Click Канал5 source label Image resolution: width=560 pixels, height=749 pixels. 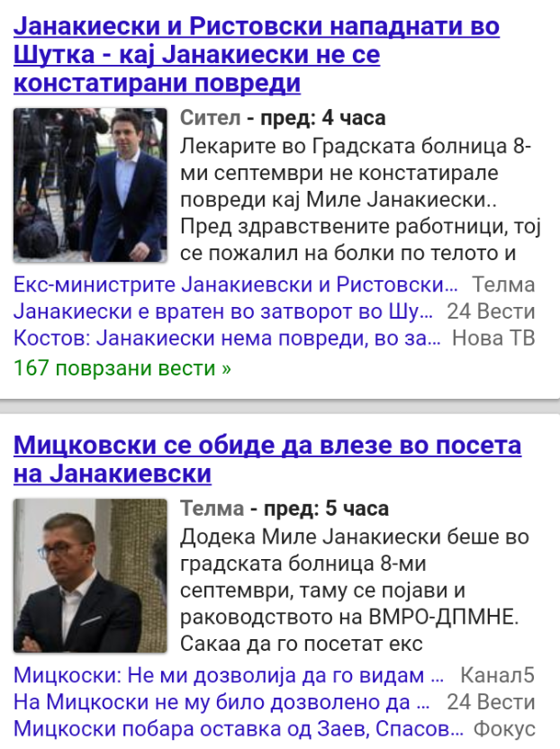pos(497,675)
